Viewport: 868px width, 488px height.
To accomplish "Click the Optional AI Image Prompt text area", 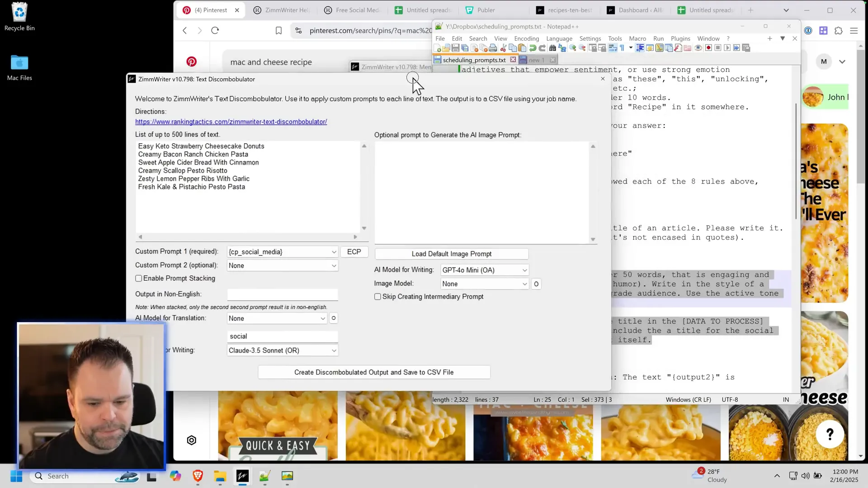I will pos(482,192).
